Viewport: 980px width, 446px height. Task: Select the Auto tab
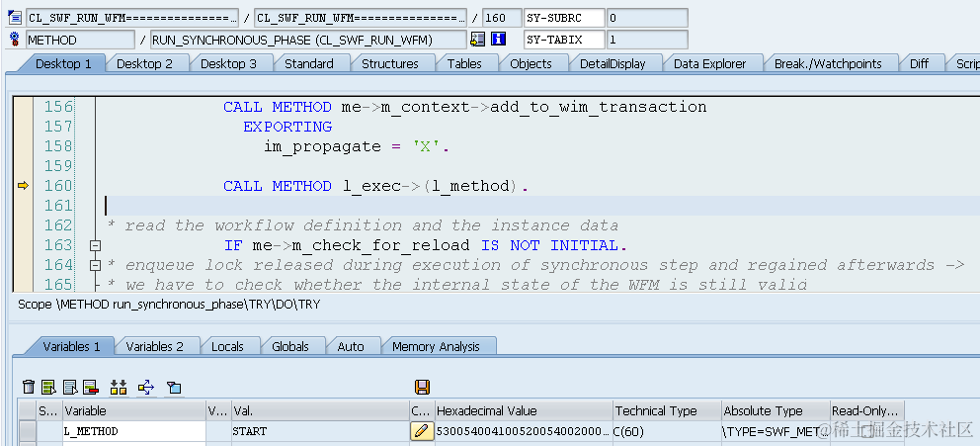[351, 346]
